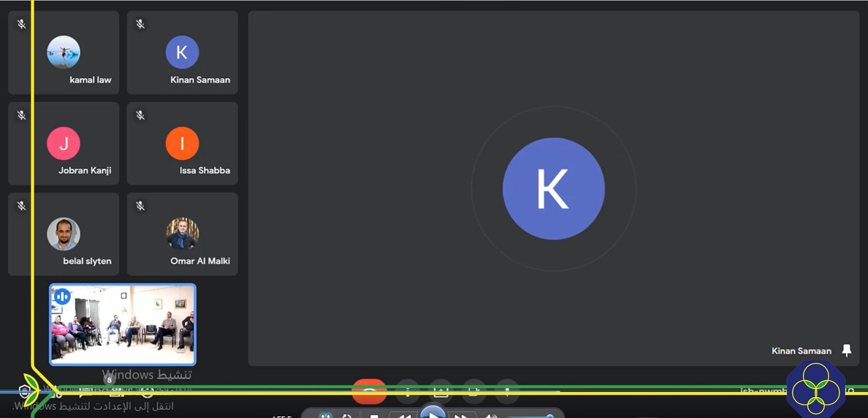Viewport: 868px width, 418px height.
Task: Select the meeting room video thumbnail
Action: point(123,324)
